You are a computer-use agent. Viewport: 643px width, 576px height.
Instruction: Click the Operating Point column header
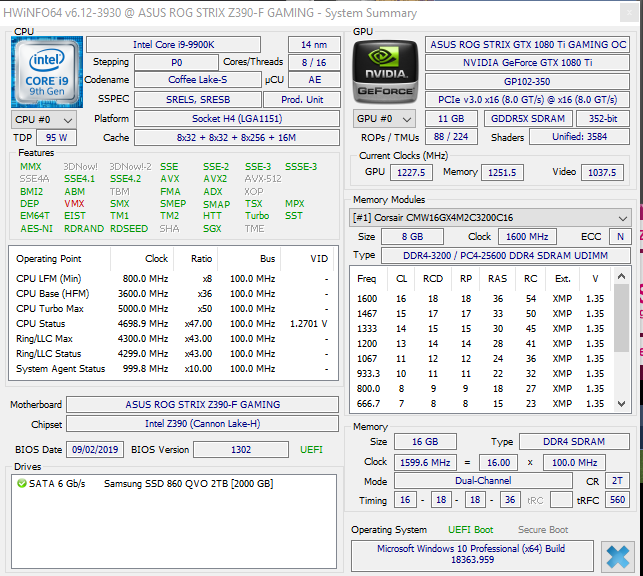tap(60, 259)
